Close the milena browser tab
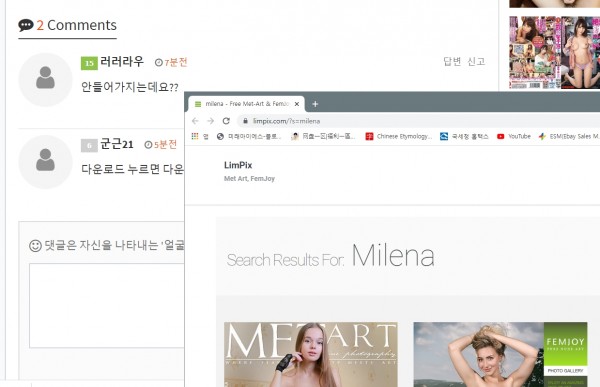The height and width of the screenshot is (387, 600). (x=297, y=104)
